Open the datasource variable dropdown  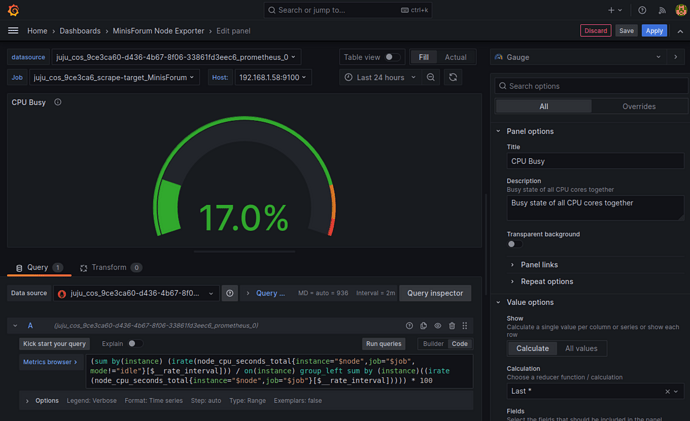click(176, 57)
